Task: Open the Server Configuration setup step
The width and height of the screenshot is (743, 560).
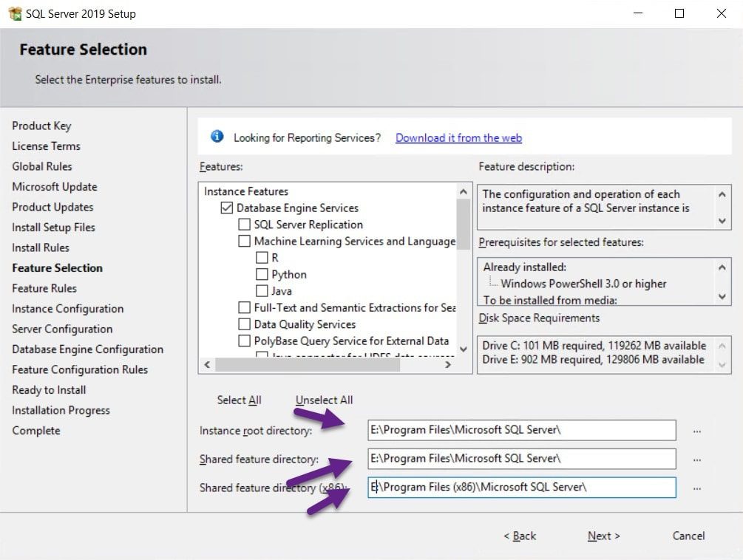Action: coord(61,329)
